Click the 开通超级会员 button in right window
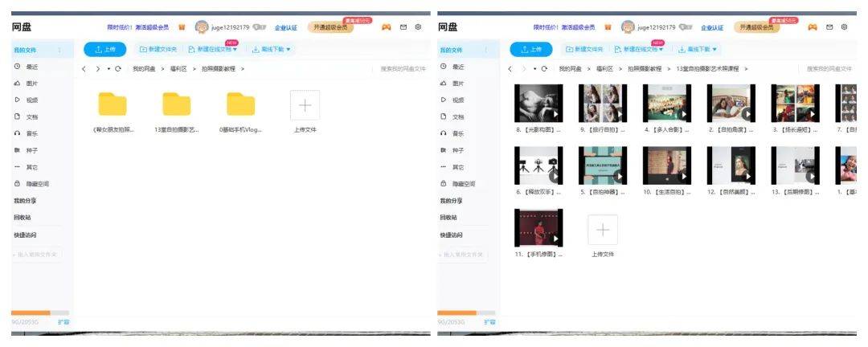The width and height of the screenshot is (868, 347). [x=757, y=27]
